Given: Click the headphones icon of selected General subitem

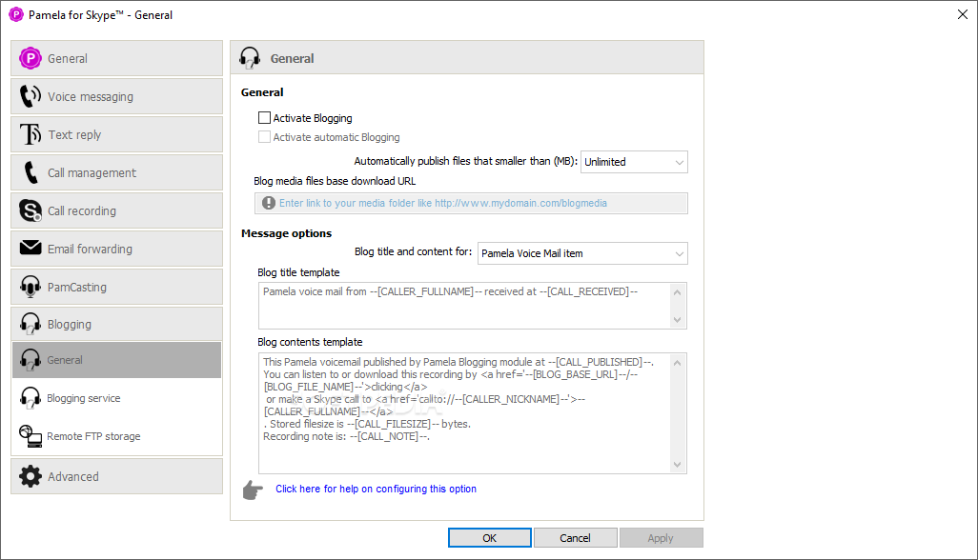Looking at the screenshot, I should click(30, 360).
